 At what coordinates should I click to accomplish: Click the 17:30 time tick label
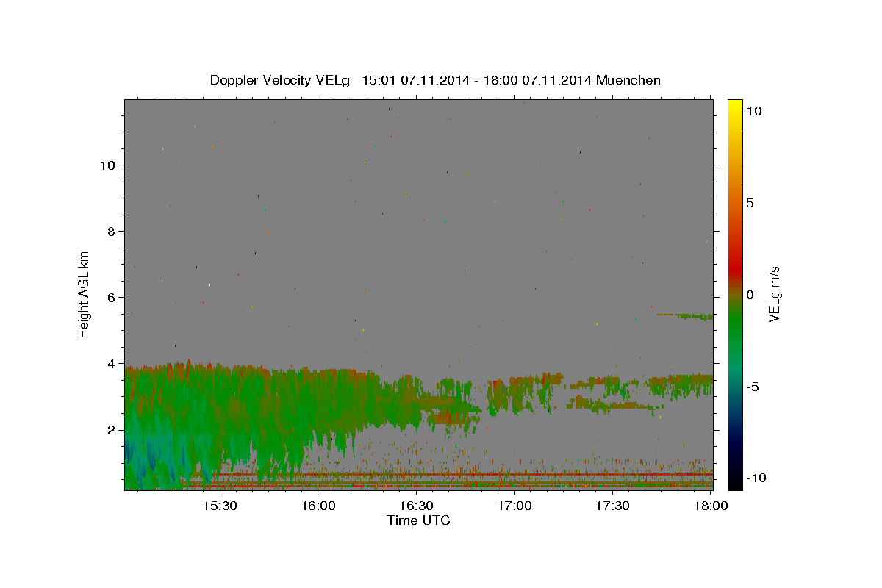pos(612,506)
